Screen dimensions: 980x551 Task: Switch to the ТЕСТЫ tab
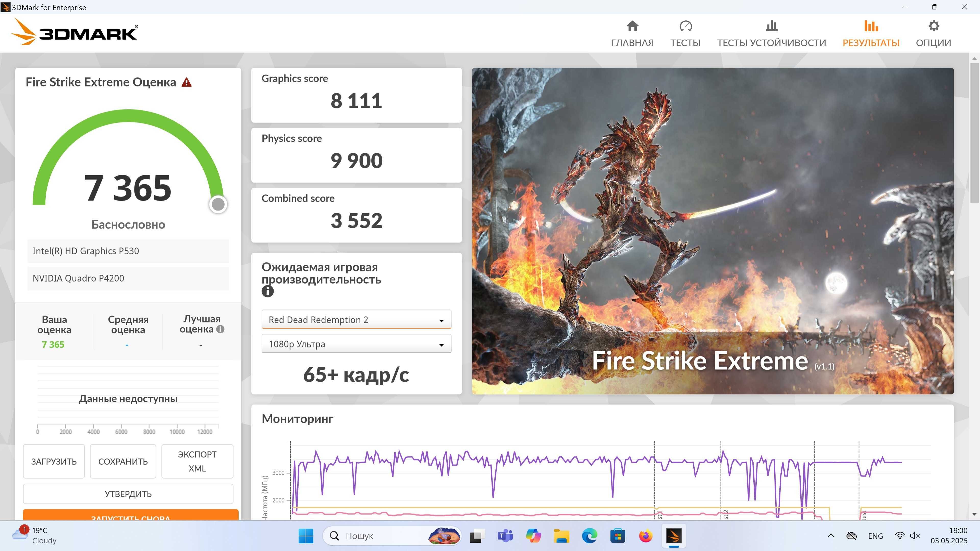click(685, 34)
